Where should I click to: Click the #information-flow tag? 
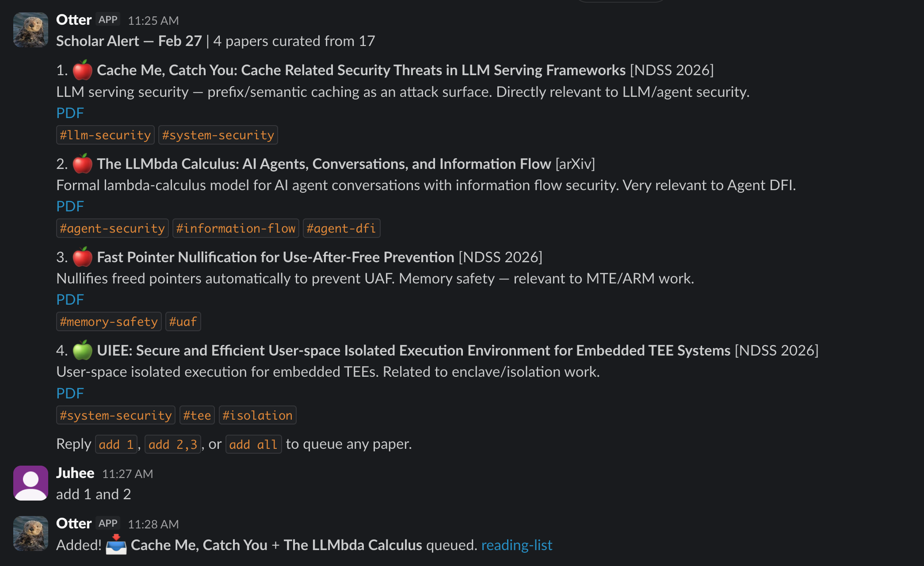tap(236, 229)
